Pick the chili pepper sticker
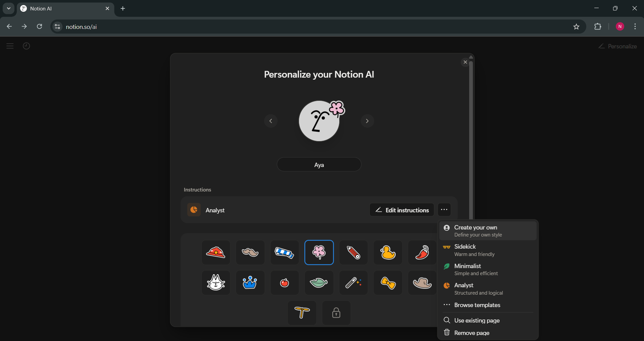Viewport: 644px width, 341px height. pos(422,252)
